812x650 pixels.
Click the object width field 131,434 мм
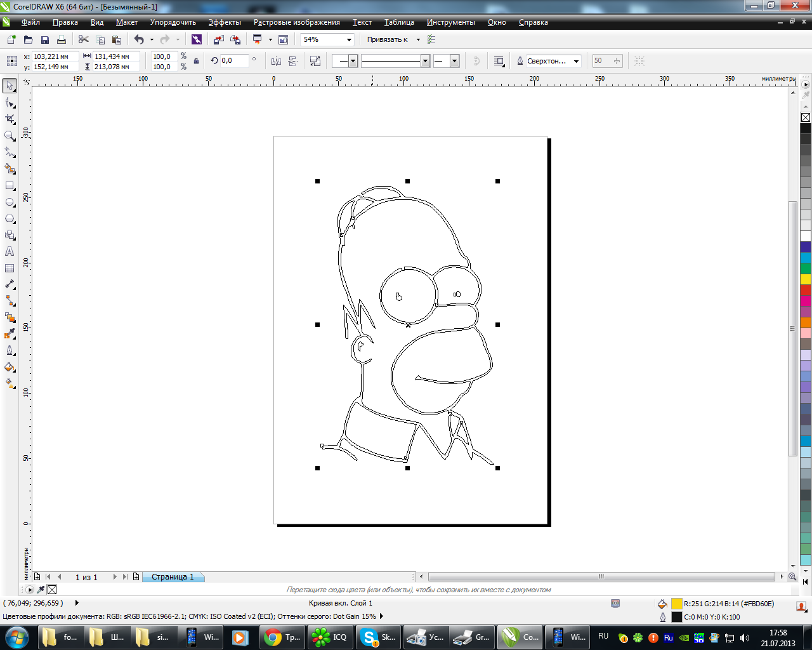116,56
